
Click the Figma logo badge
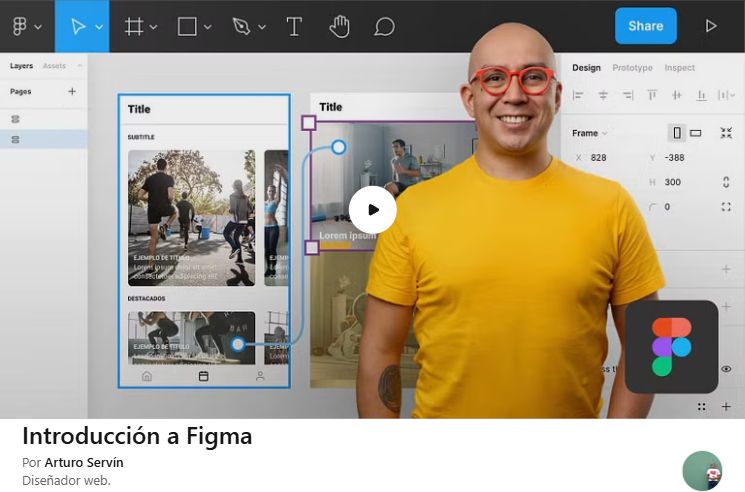point(671,347)
